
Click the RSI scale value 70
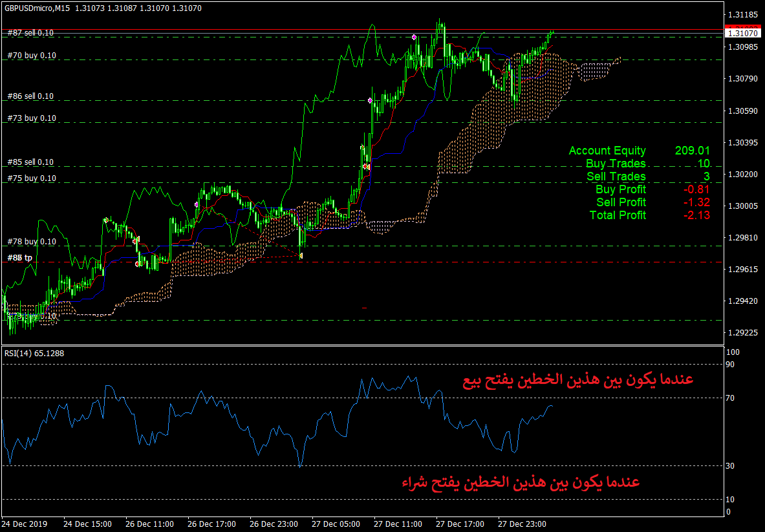[730, 398]
